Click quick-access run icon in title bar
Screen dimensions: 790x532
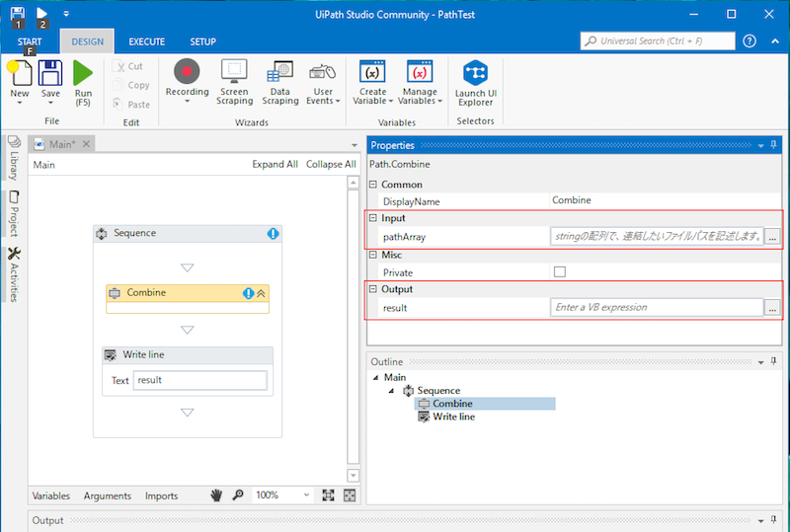click(x=42, y=16)
